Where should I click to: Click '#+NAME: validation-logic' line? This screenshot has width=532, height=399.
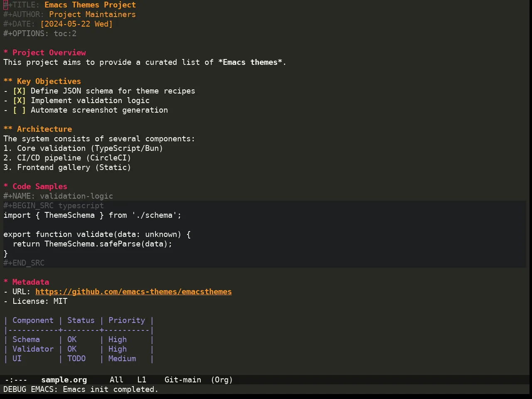coord(58,196)
